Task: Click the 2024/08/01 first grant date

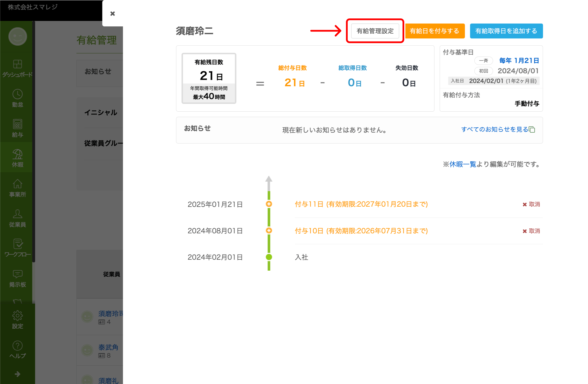Action: [x=518, y=71]
